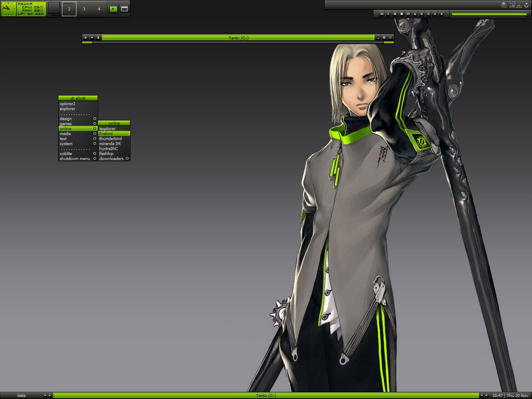The image size is (532, 399).
Task: Click the round sphere tray icon
Action: click(504, 5)
